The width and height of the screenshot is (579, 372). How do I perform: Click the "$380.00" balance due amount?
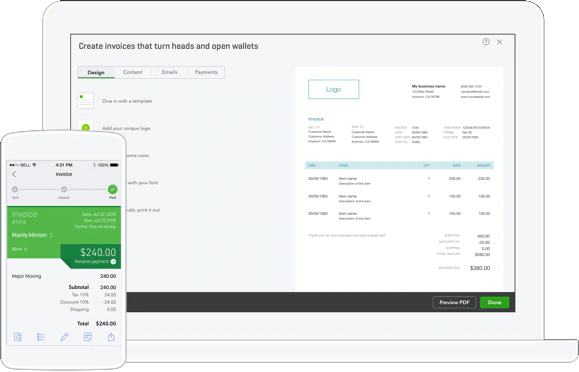click(x=480, y=268)
